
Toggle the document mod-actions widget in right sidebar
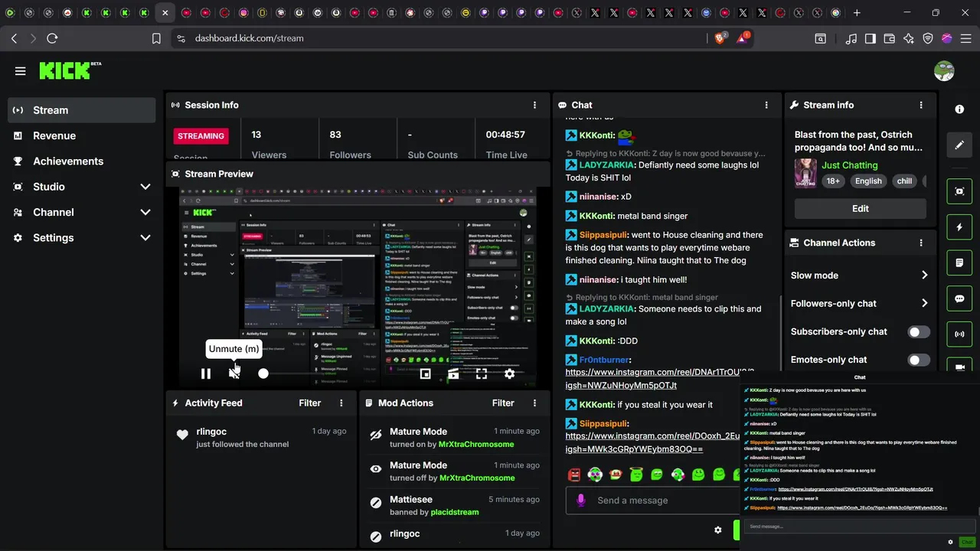pos(959,263)
